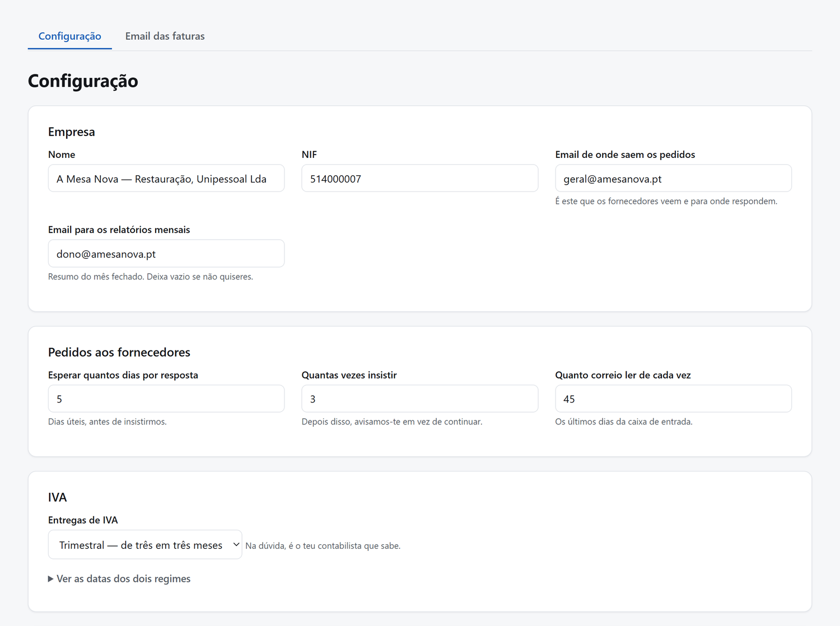Expand Ver as datas dos dois regimes

coord(119,579)
